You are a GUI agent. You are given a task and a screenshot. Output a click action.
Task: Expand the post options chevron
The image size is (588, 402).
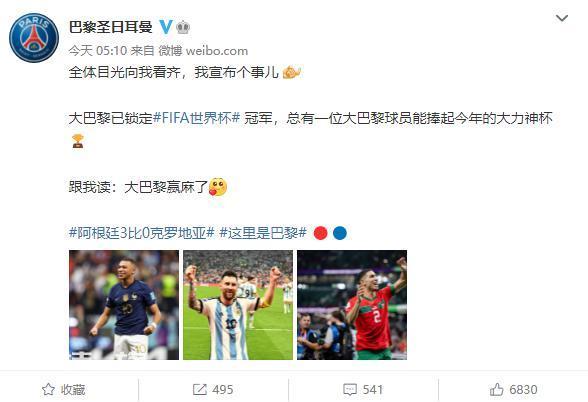click(561, 18)
